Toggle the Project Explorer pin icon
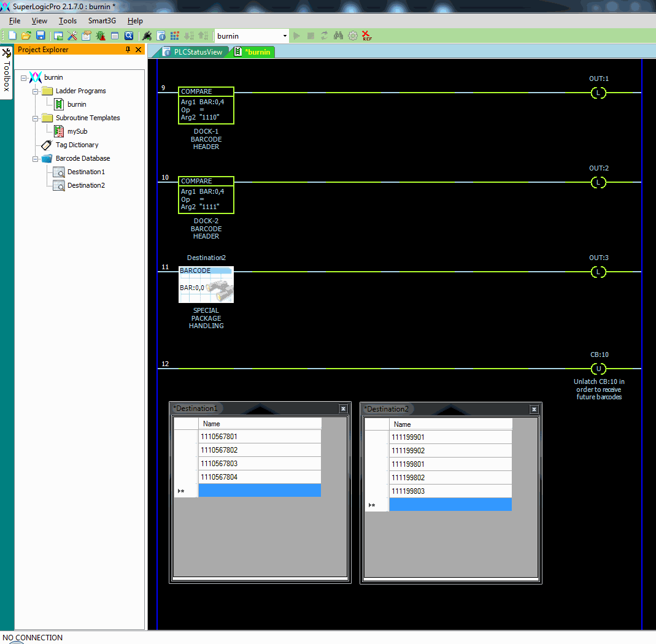656x644 pixels. [x=128, y=50]
